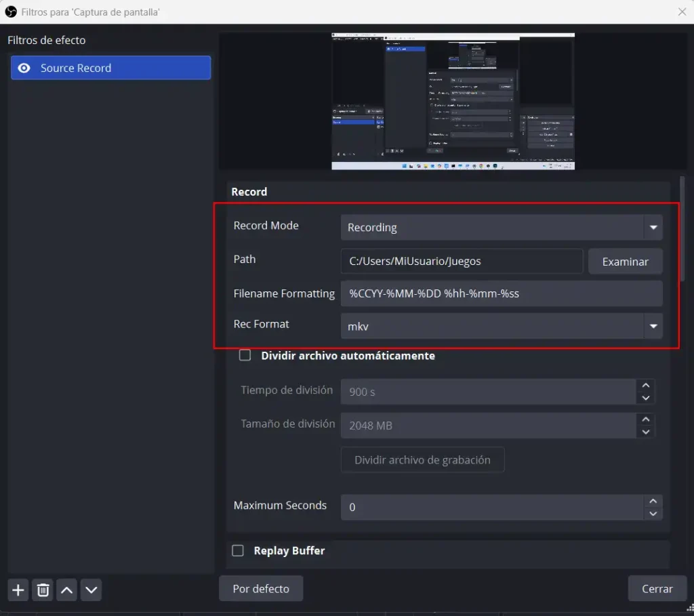
Task: Click the Maximum Seconds label
Action: click(280, 506)
